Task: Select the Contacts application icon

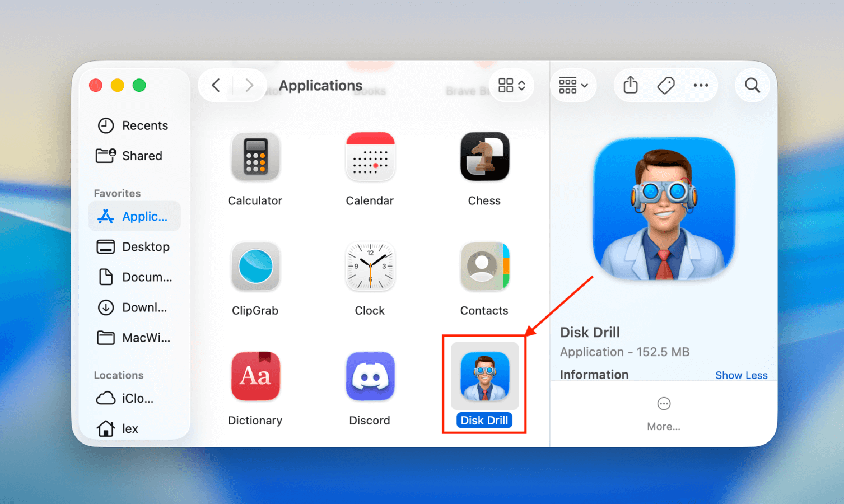Action: (x=484, y=267)
